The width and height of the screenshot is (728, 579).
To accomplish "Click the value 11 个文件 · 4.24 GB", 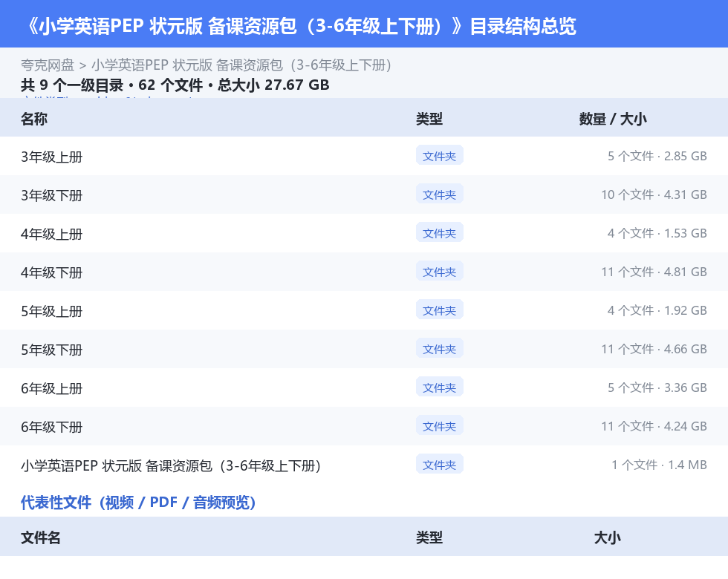I will tap(654, 425).
